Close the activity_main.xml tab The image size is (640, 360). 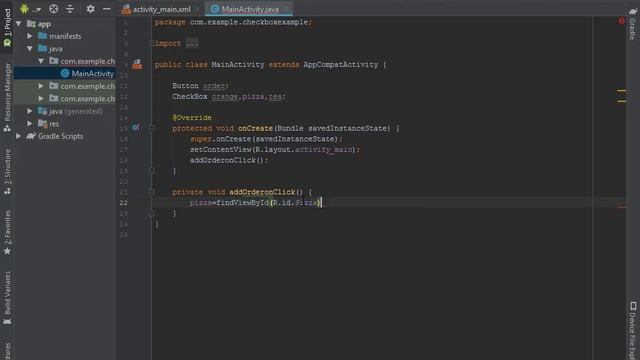[198, 9]
